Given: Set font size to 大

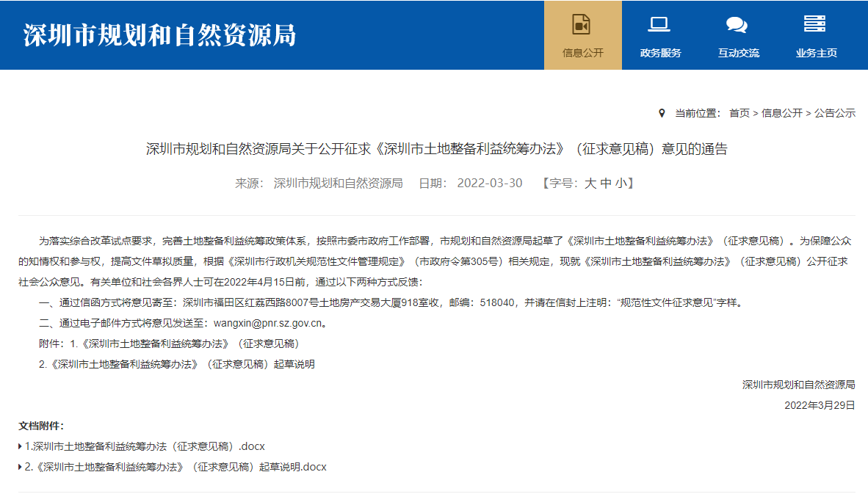Looking at the screenshot, I should [x=590, y=184].
